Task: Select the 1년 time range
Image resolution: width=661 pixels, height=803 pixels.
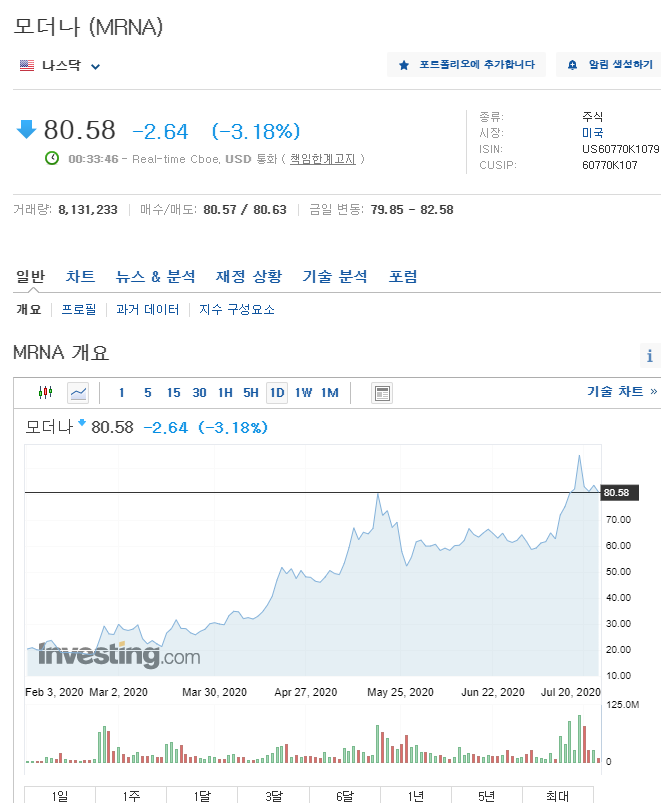Action: 416,795
